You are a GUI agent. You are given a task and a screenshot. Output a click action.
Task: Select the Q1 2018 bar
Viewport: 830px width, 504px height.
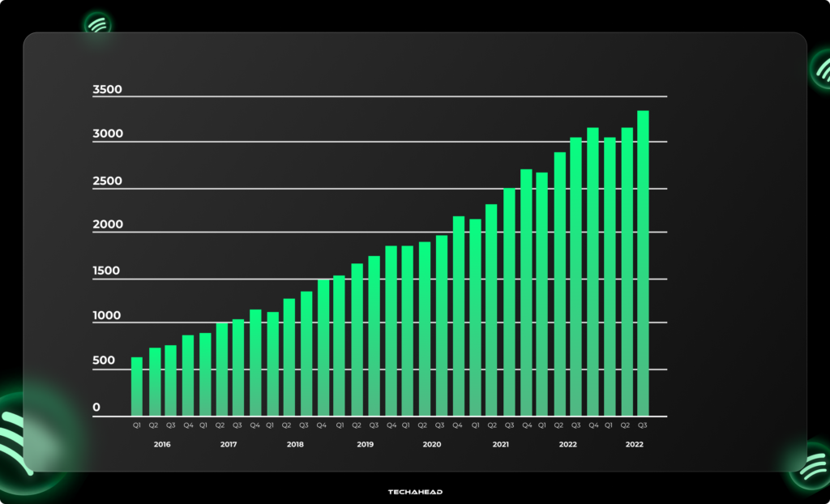(272, 365)
